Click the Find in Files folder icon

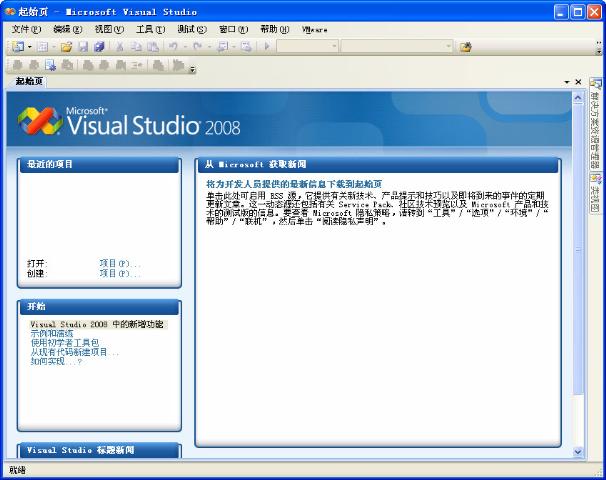coord(465,47)
